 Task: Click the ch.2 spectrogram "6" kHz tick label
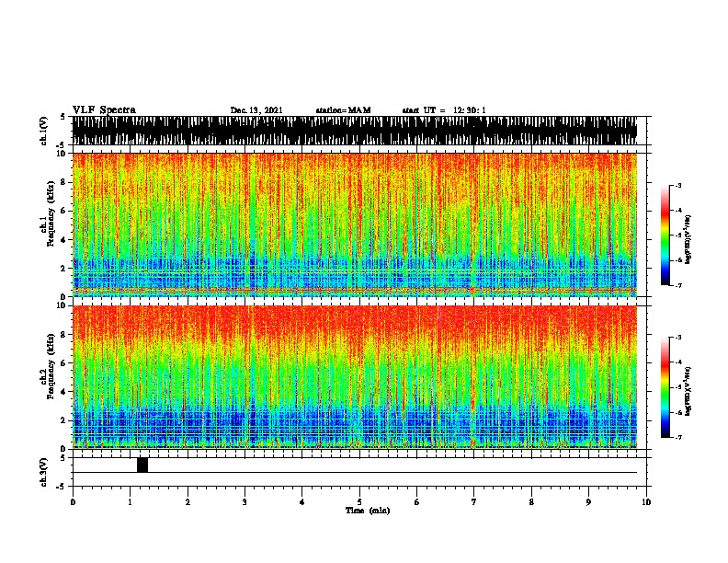(64, 363)
